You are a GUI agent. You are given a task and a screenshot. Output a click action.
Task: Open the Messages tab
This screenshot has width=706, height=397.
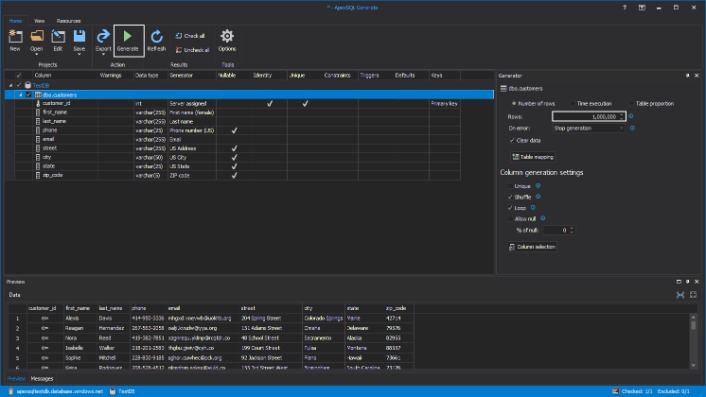point(42,379)
